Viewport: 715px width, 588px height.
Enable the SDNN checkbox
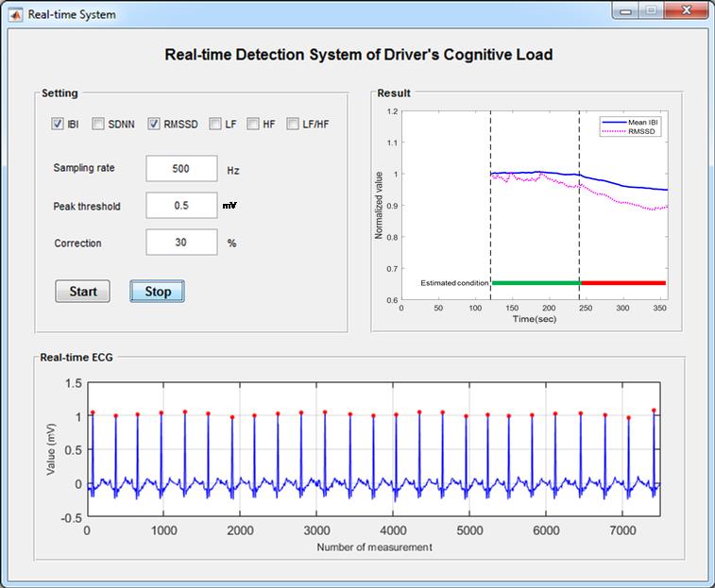tap(98, 124)
